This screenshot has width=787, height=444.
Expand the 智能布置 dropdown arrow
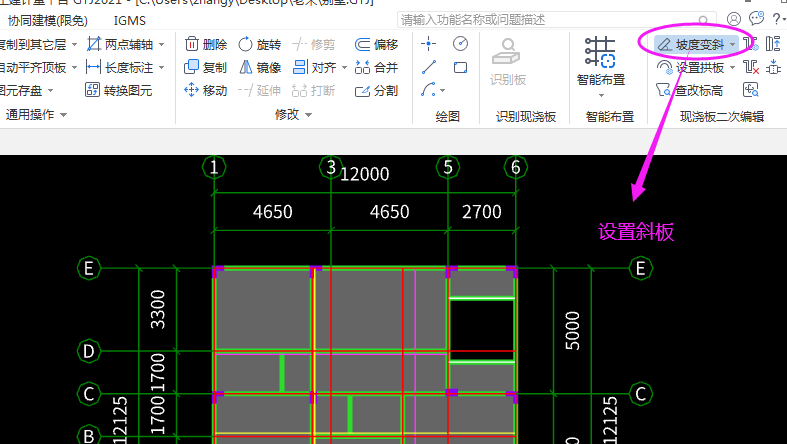tap(601, 95)
